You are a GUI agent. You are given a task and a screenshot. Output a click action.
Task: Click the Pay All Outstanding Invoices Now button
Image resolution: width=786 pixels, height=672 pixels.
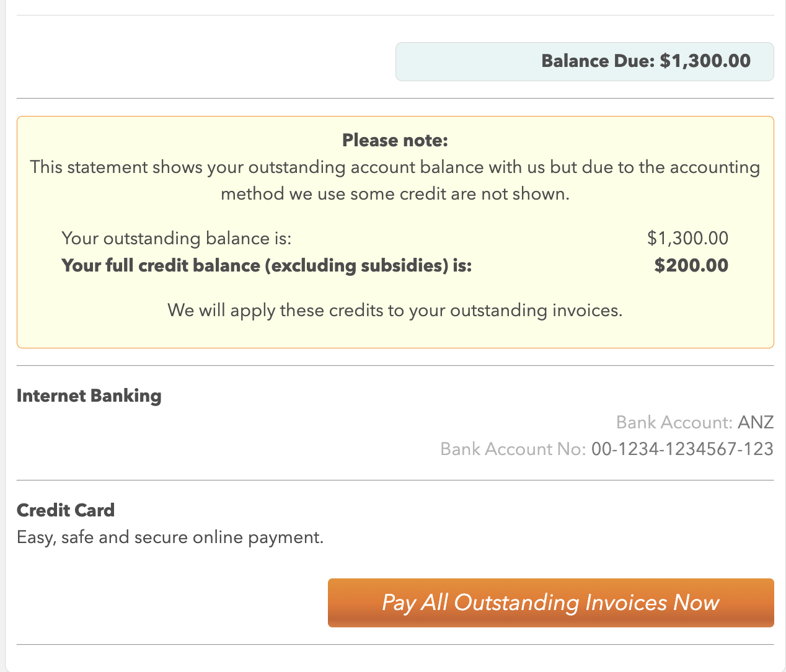(550, 603)
